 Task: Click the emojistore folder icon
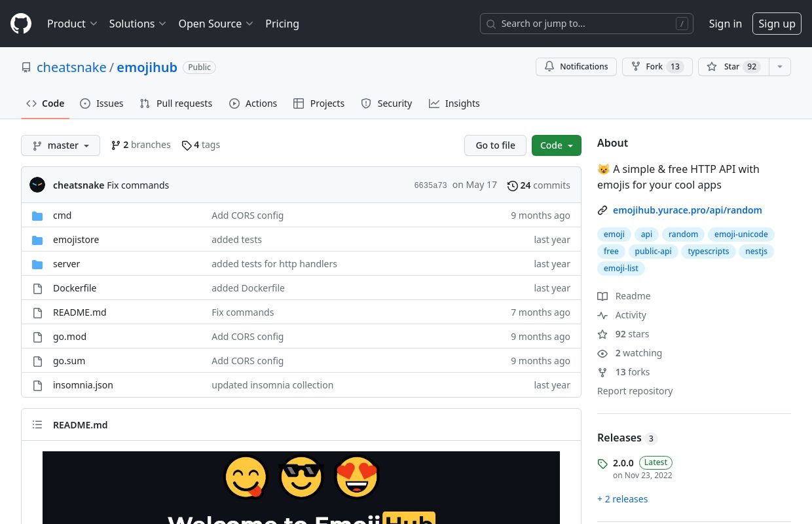click(38, 240)
